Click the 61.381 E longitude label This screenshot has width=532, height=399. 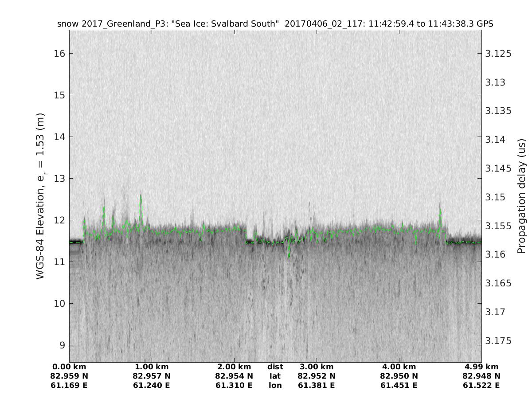316,385
